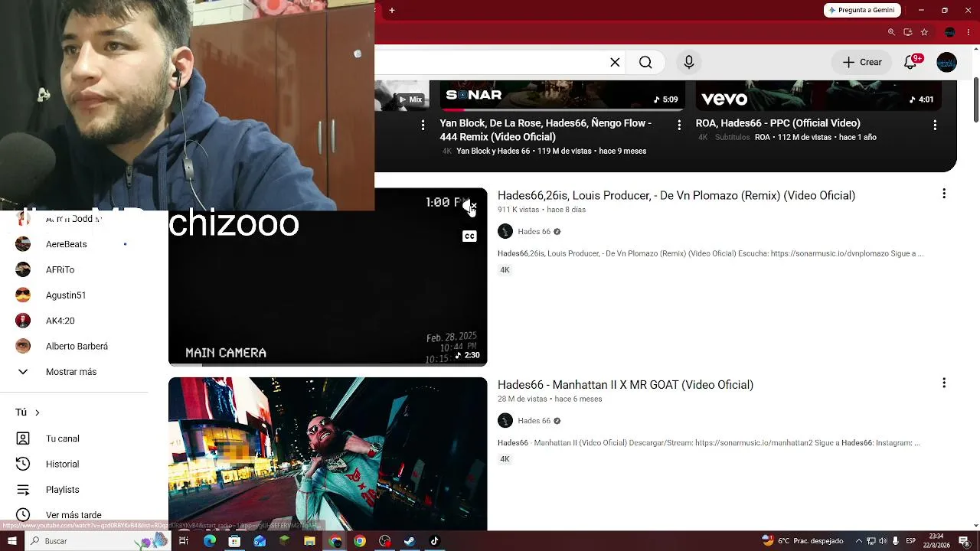Viewport: 980px width, 551px height.
Task: Open a new browser tab
Action: [x=392, y=11]
